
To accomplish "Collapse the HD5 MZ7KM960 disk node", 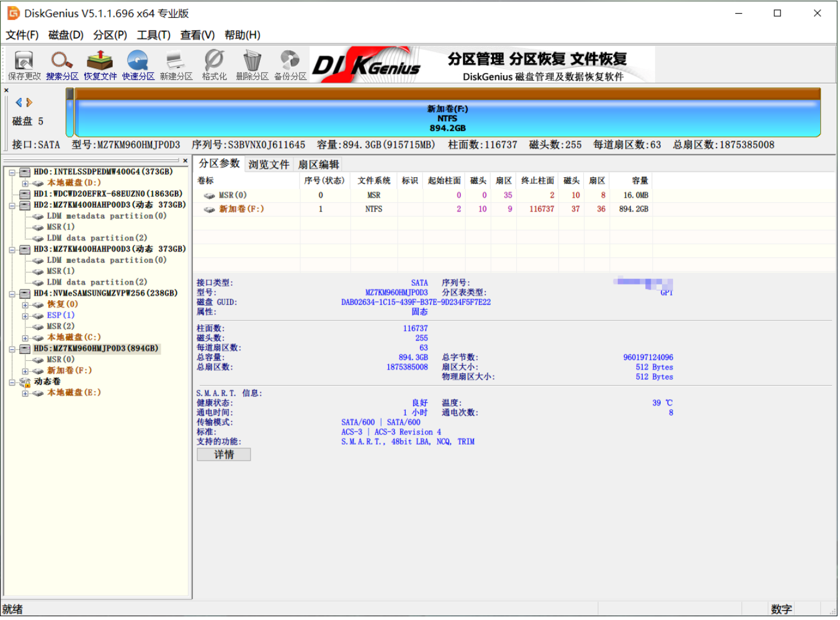I will pyautogui.click(x=12, y=350).
